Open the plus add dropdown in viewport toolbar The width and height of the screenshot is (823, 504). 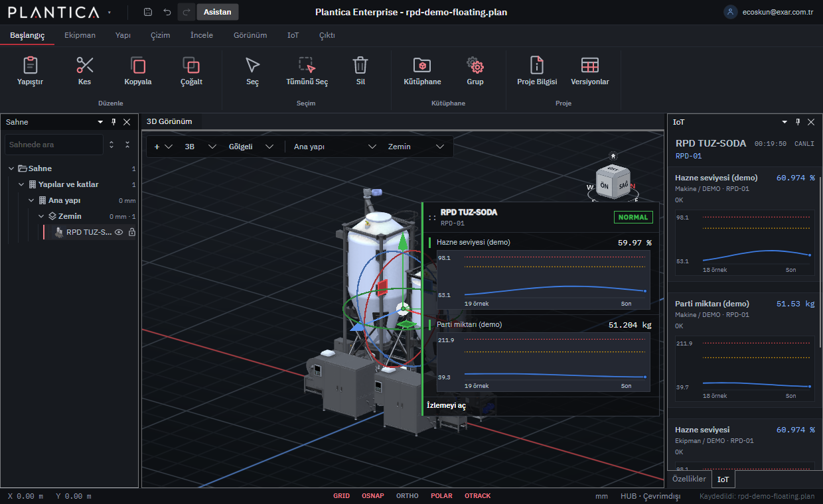coord(163,147)
